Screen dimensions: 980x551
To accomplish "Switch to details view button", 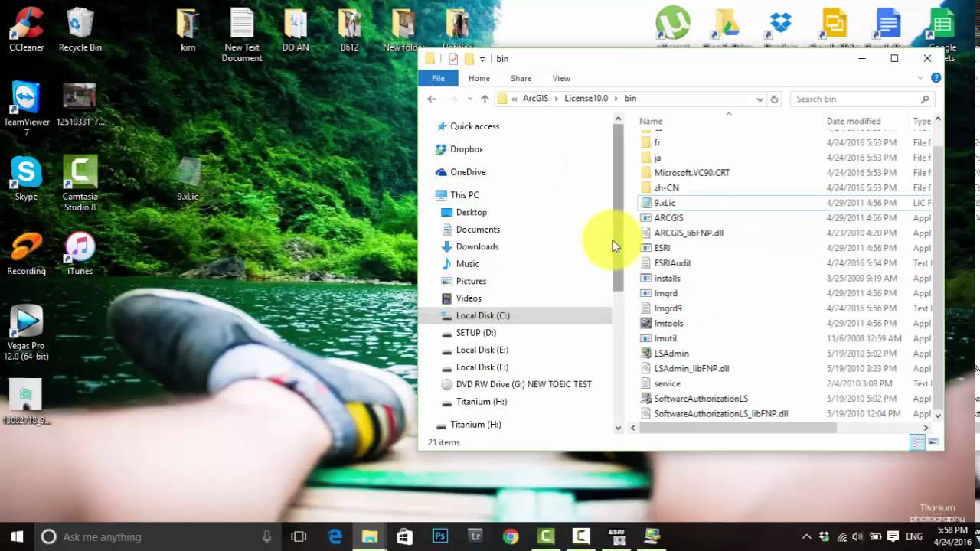I will click(917, 442).
